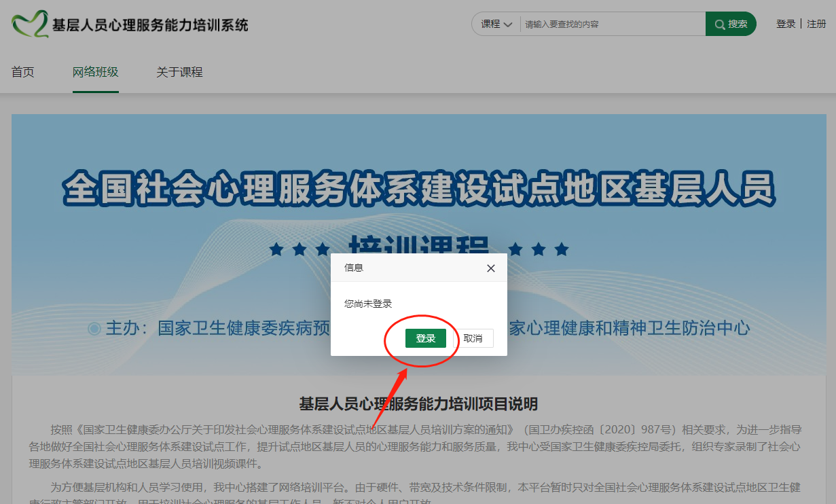Image resolution: width=836 pixels, height=504 pixels.
Task: Click the stars right of 培训课程
Action: [x=539, y=249]
